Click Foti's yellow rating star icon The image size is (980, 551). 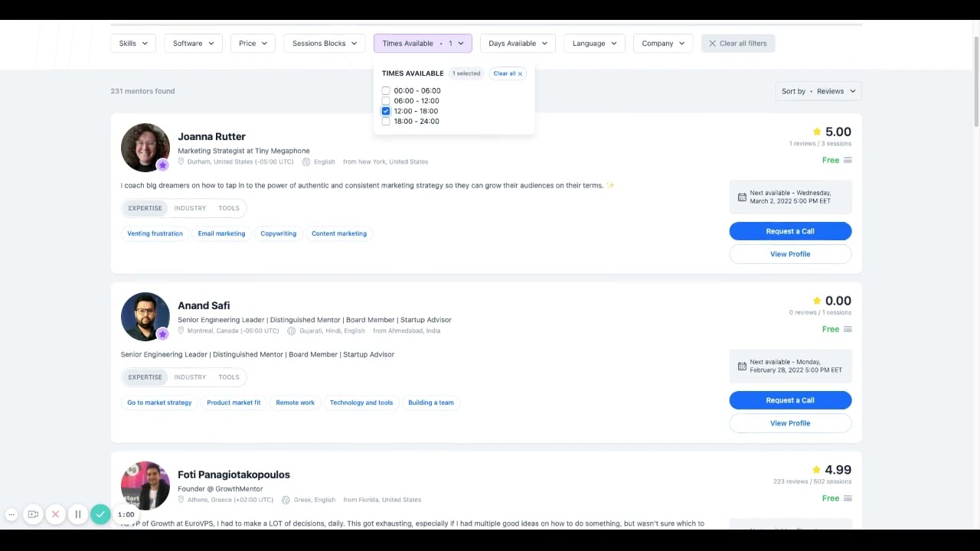pyautogui.click(x=817, y=470)
